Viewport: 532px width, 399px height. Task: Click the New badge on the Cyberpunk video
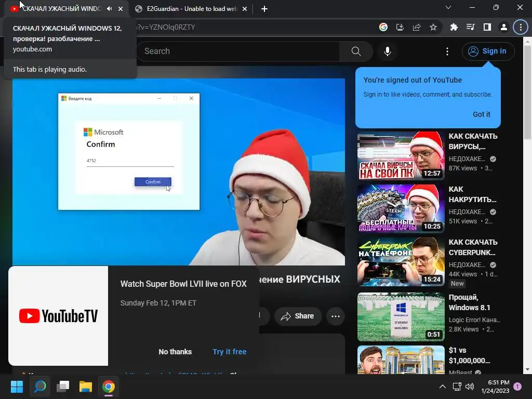(457, 284)
